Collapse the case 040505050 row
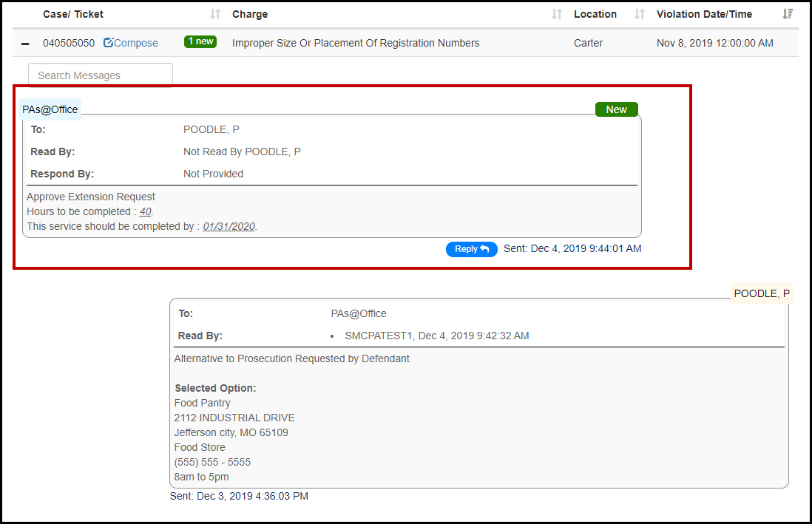This screenshot has width=812, height=524. tap(26, 44)
